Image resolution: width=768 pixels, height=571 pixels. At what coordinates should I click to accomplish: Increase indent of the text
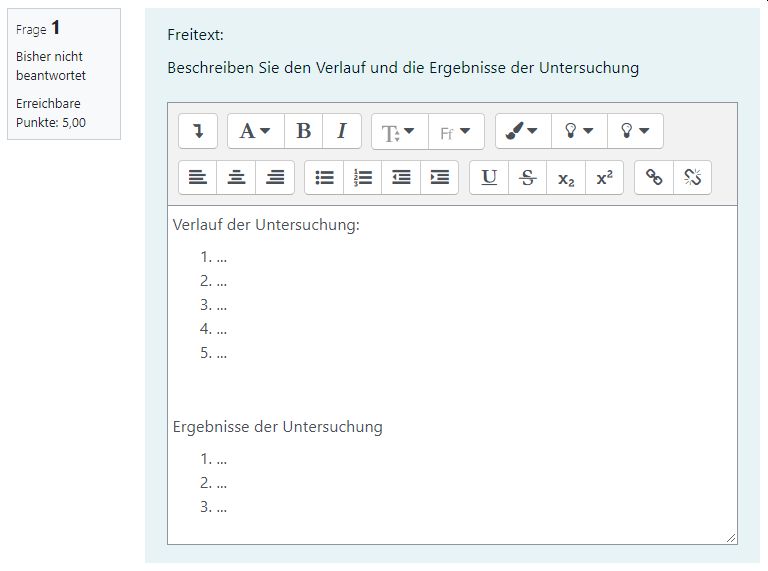439,177
